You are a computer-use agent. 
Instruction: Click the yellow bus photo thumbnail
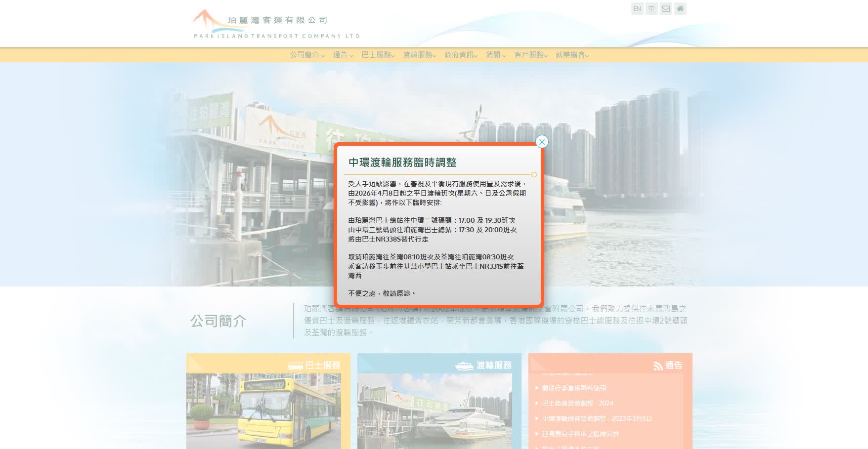click(263, 411)
